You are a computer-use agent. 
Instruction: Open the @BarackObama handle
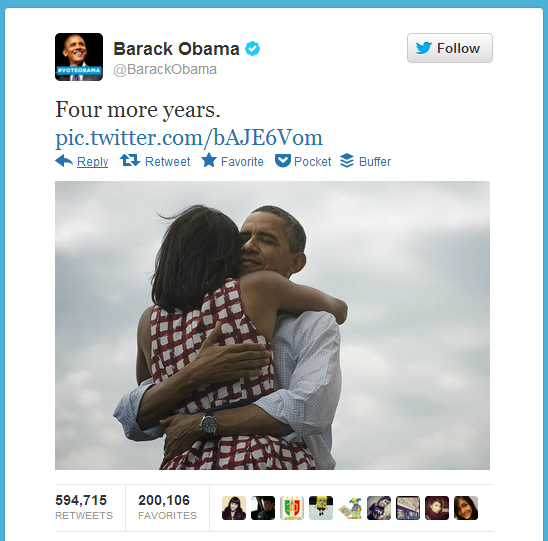pos(165,69)
